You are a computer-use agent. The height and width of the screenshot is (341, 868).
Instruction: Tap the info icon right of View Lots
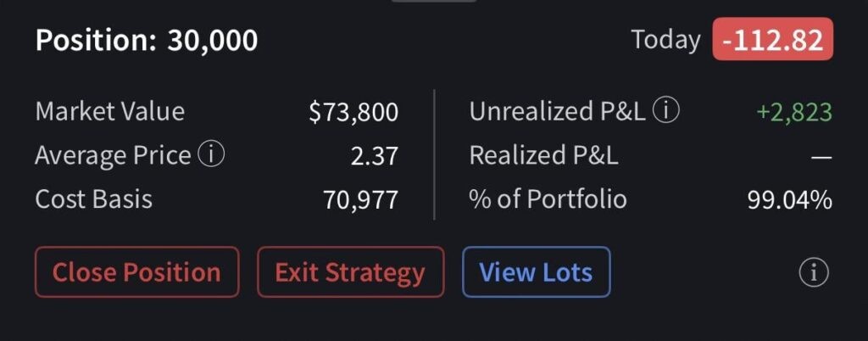[813, 272]
